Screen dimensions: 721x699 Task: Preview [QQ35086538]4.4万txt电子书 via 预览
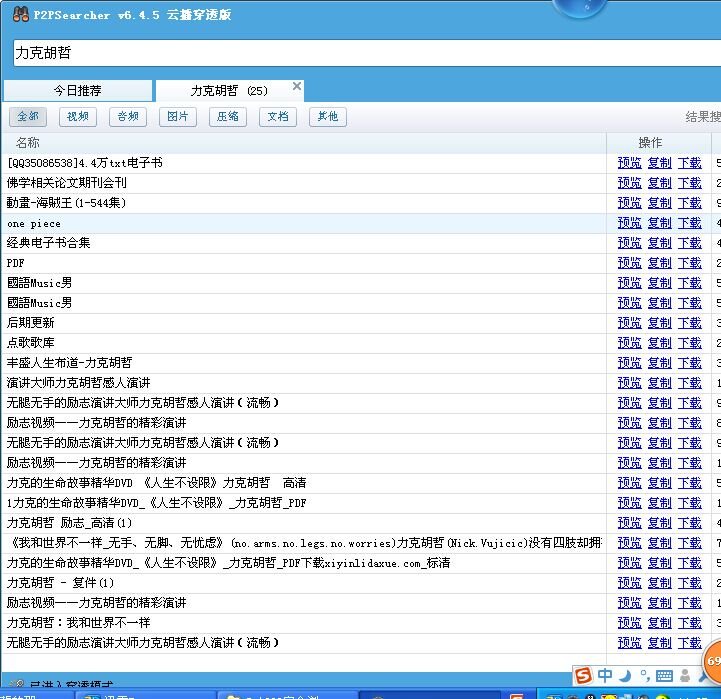(629, 163)
